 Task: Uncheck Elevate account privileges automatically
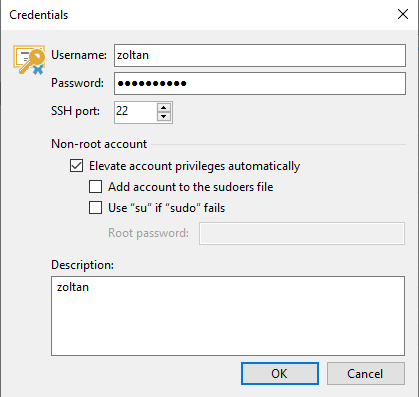[x=76, y=166]
